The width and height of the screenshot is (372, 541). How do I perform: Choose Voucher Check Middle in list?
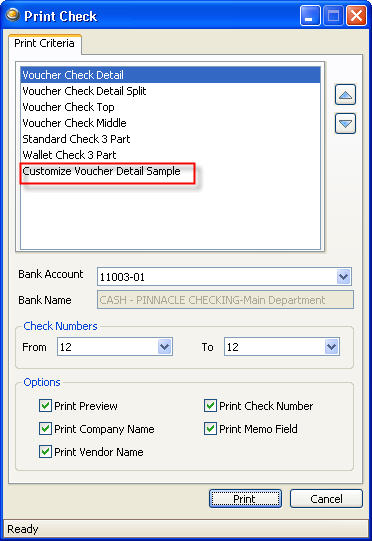[x=170, y=123]
